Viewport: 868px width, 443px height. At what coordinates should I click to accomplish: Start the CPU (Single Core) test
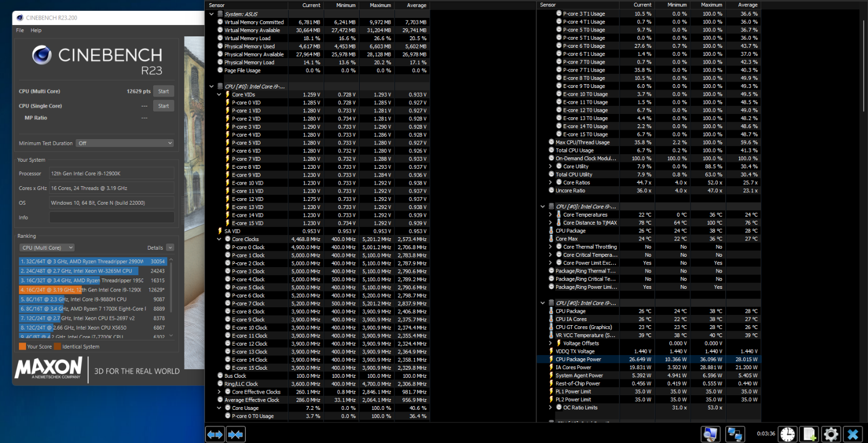click(x=163, y=106)
